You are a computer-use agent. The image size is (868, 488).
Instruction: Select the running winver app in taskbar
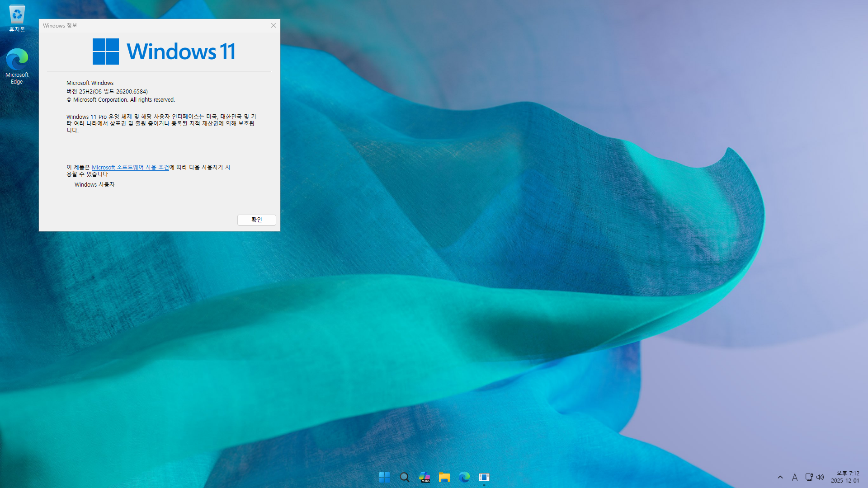tap(484, 477)
